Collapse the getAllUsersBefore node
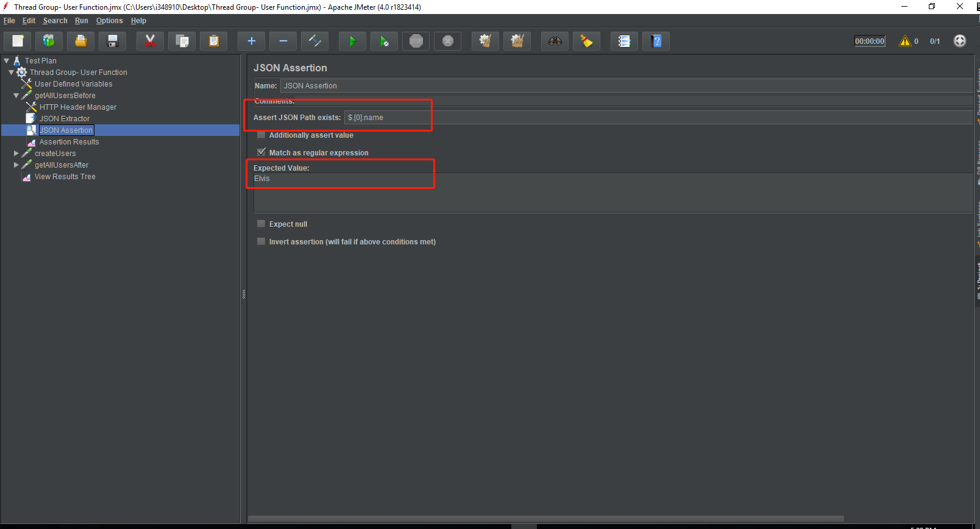 (16, 96)
